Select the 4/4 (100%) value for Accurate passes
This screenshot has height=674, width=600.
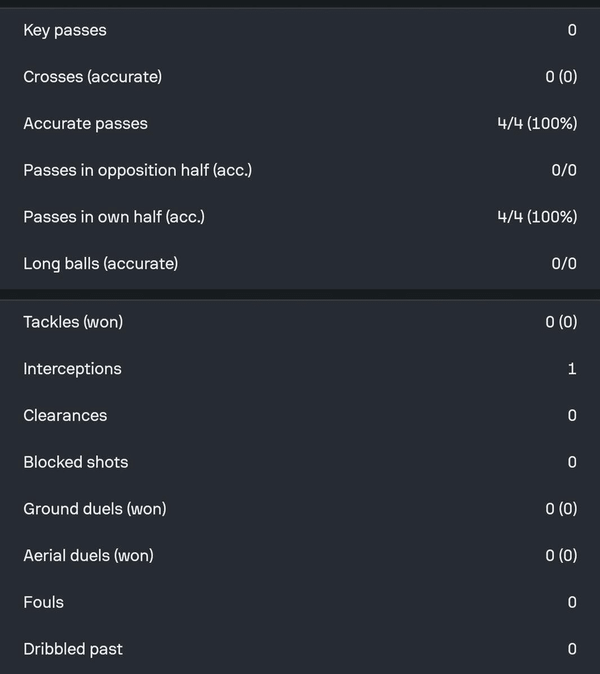(537, 124)
